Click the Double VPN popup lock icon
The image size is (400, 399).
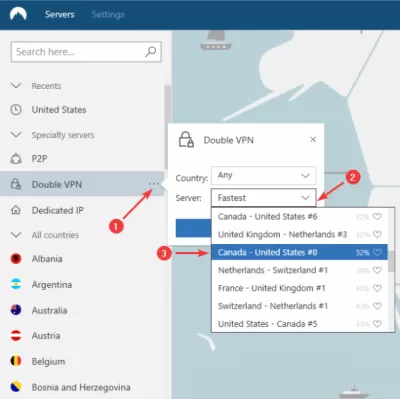tap(186, 140)
